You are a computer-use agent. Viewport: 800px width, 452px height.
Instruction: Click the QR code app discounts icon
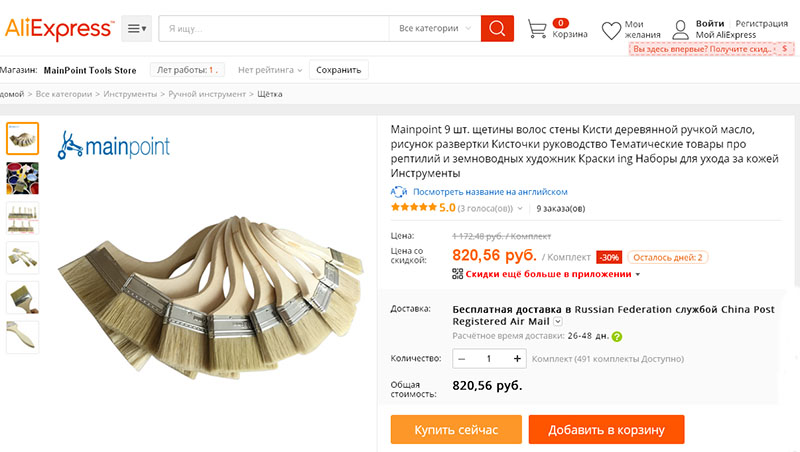click(x=458, y=273)
